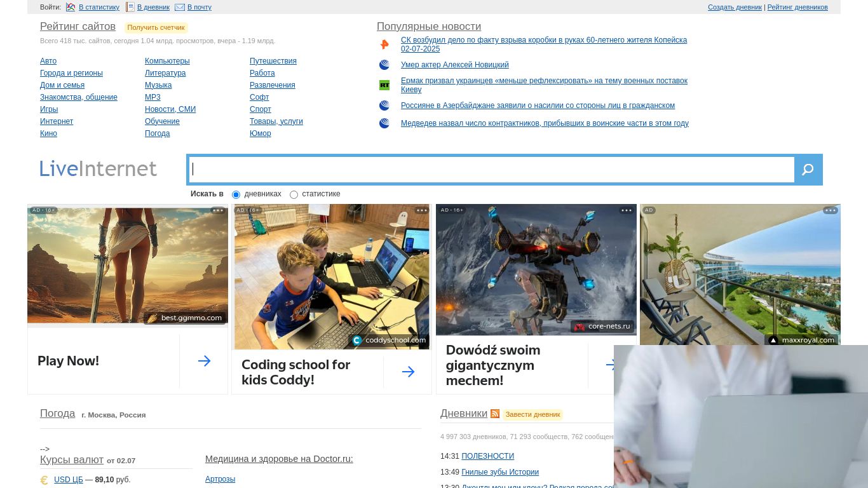Click the Создать дневник link
The image size is (868, 488).
pyautogui.click(x=735, y=8)
